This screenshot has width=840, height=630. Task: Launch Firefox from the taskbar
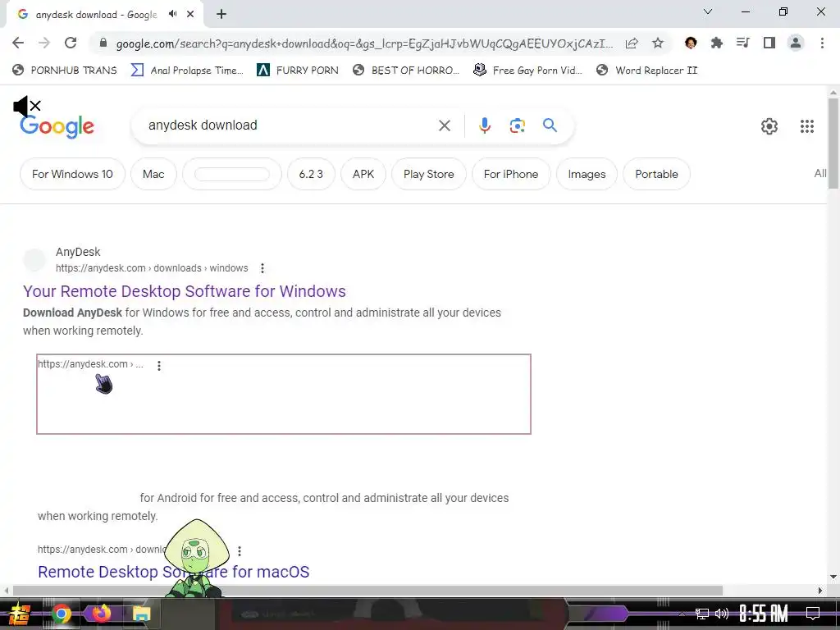click(101, 614)
